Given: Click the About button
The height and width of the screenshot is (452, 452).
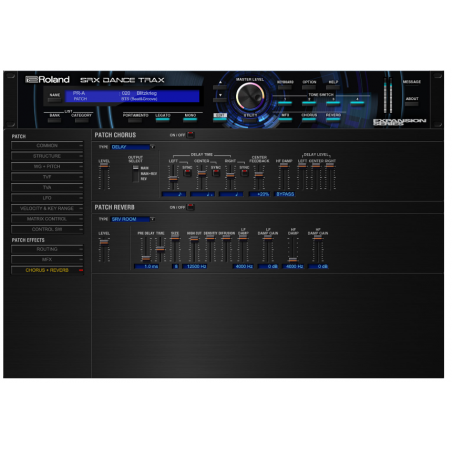Looking at the screenshot, I should coord(412,103).
